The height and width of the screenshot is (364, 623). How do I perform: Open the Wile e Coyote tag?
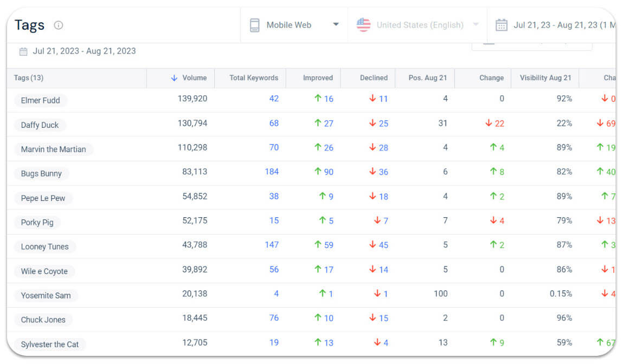pos(44,271)
